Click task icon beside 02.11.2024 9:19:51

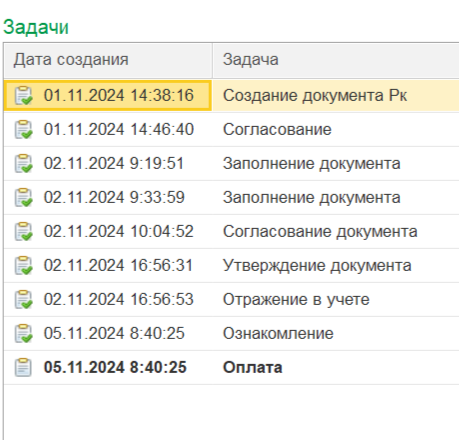click(23, 164)
